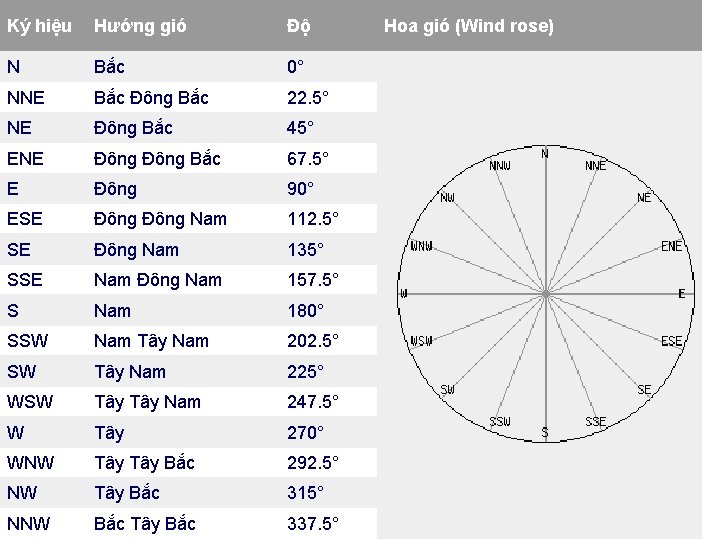This screenshot has width=720, height=540.
Task: Select the NNE symbol cell
Action: (x=26, y=98)
